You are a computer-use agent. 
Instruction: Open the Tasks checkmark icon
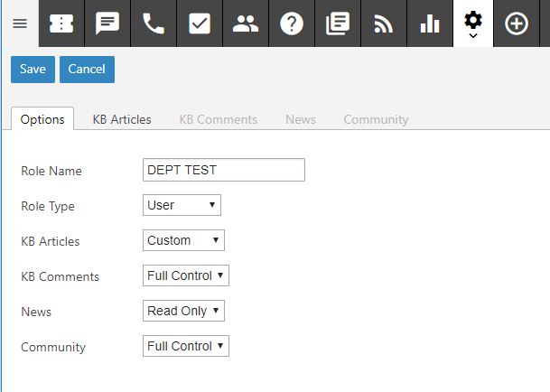tap(200, 24)
